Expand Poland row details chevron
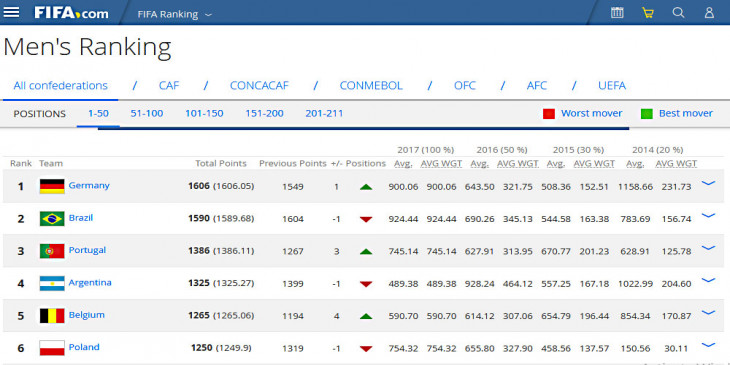Image resolution: width=730 pixels, height=365 pixels. (x=708, y=345)
